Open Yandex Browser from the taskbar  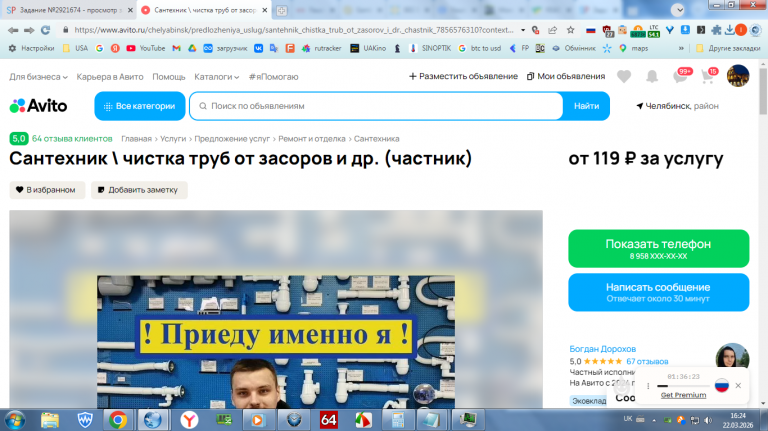[x=189, y=420]
